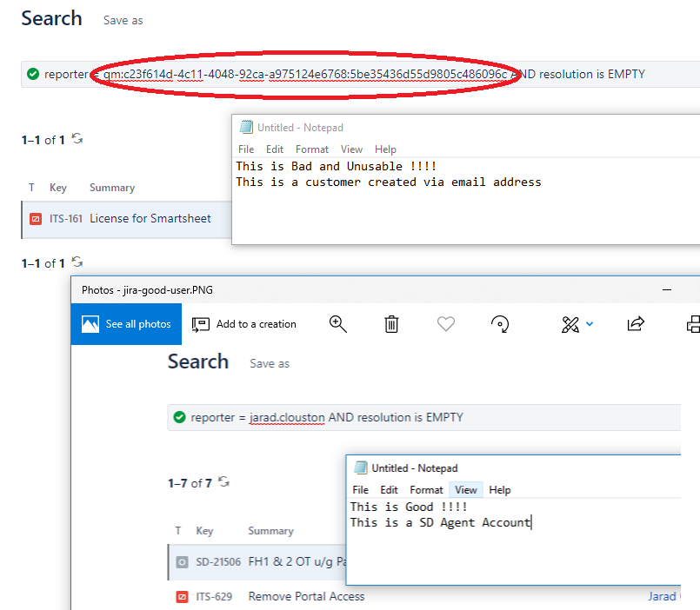
Task: Click Notepad app icon in lower Notepad title
Action: [x=361, y=467]
